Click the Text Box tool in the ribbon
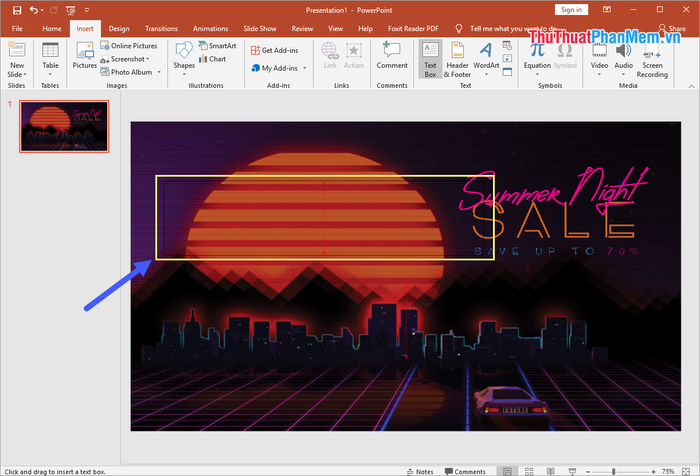 point(430,59)
